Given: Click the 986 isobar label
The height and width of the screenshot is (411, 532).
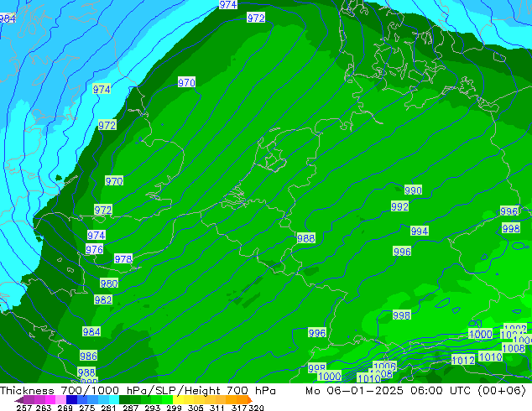Looking at the screenshot, I should (x=89, y=356).
